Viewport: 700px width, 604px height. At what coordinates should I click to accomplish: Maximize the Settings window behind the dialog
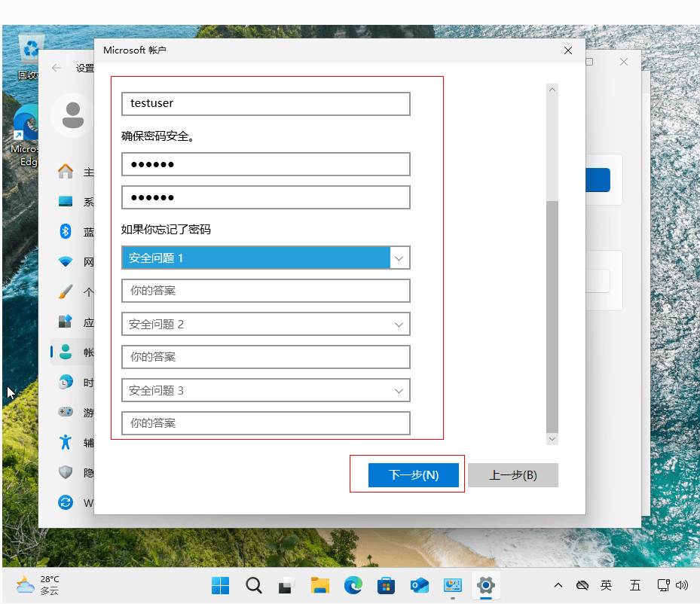(x=589, y=62)
